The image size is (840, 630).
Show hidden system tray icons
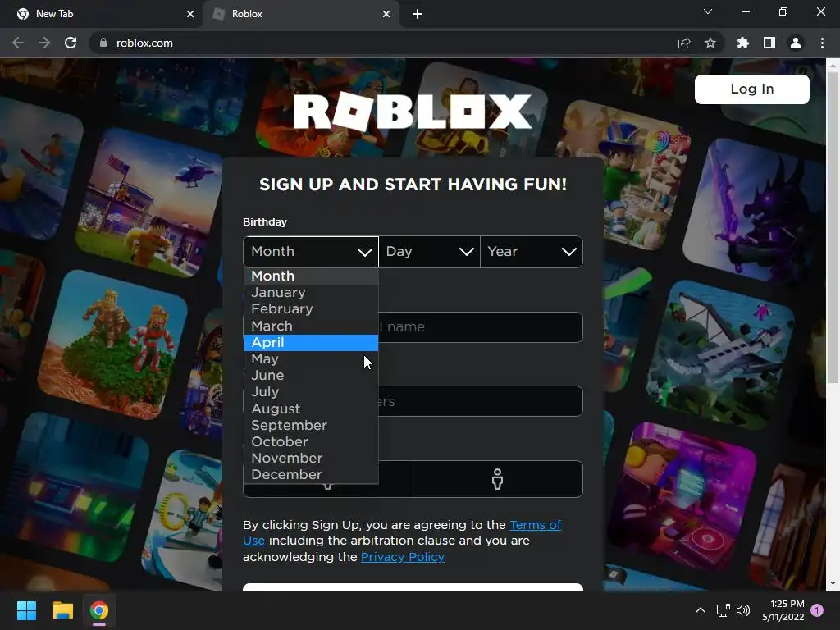click(701, 610)
